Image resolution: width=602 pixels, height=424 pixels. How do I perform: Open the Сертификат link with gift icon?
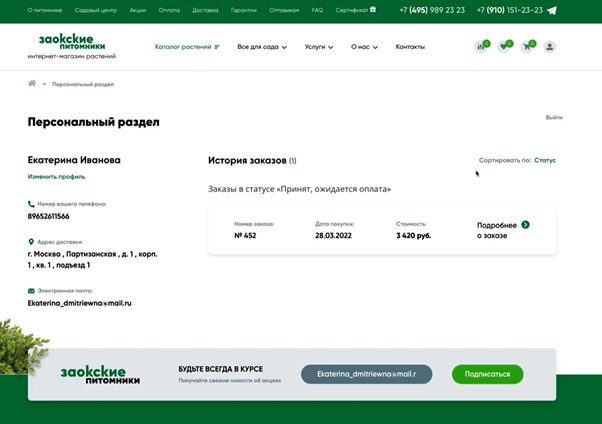click(x=355, y=10)
